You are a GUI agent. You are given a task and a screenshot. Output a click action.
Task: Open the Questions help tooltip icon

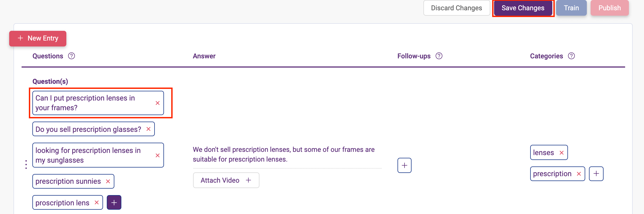point(71,56)
